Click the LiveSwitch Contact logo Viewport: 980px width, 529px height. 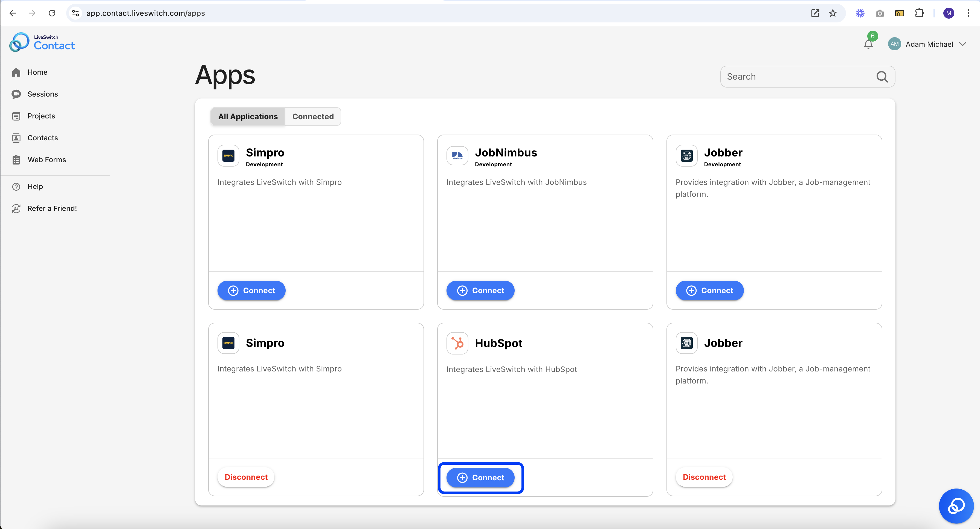tap(42, 42)
